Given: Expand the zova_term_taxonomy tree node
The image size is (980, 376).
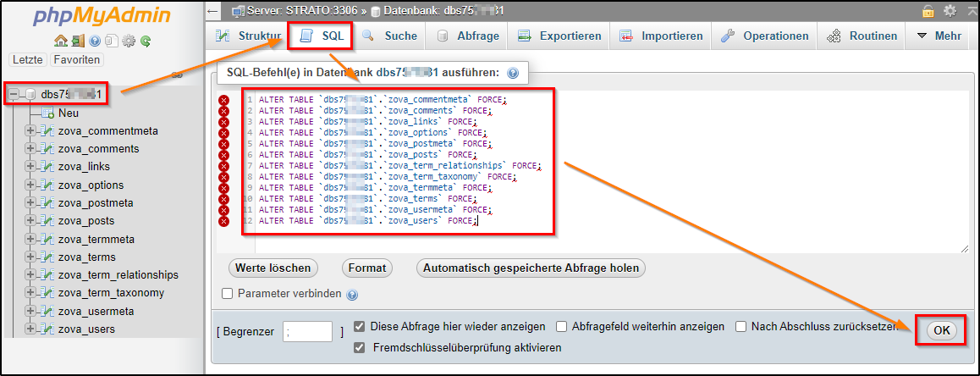Looking at the screenshot, I should pos(30,293).
